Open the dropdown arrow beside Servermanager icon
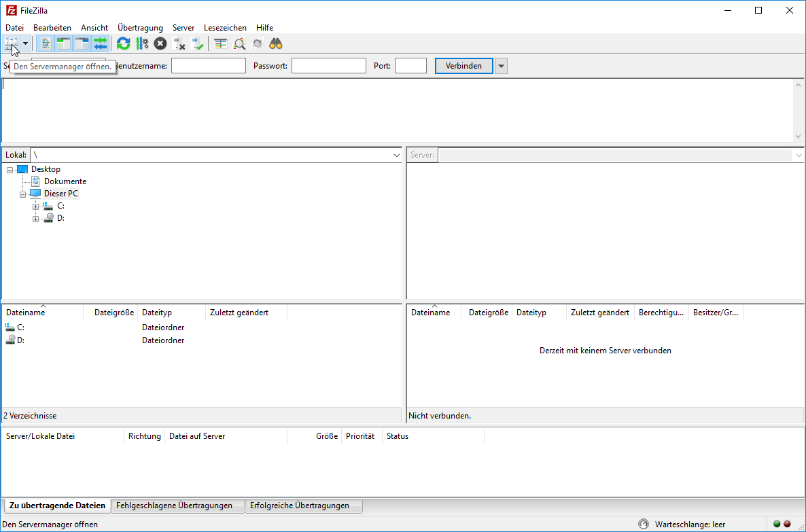The width and height of the screenshot is (806, 532). click(25, 43)
